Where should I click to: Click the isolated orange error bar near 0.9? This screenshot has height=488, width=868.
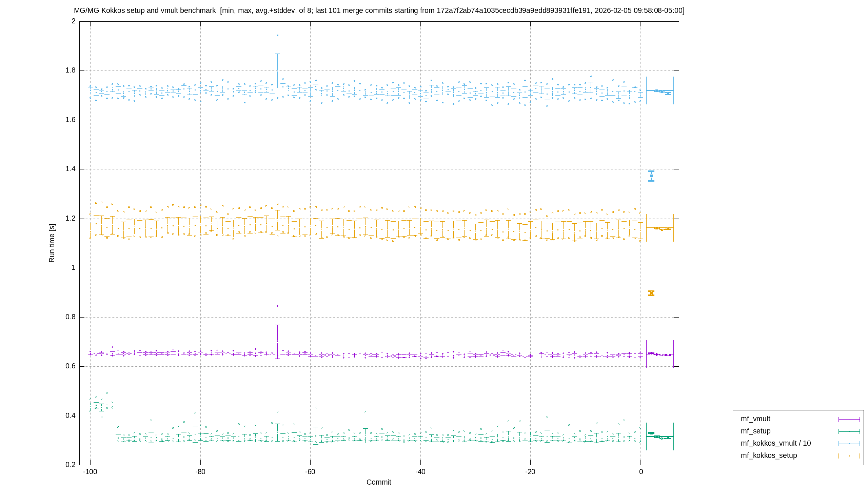(651, 293)
